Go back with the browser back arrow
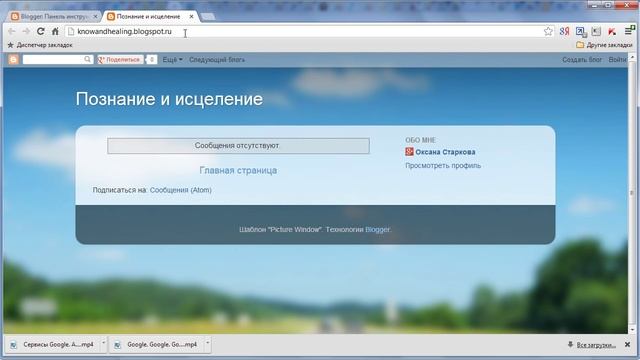The height and width of the screenshot is (360, 640). (x=11, y=31)
